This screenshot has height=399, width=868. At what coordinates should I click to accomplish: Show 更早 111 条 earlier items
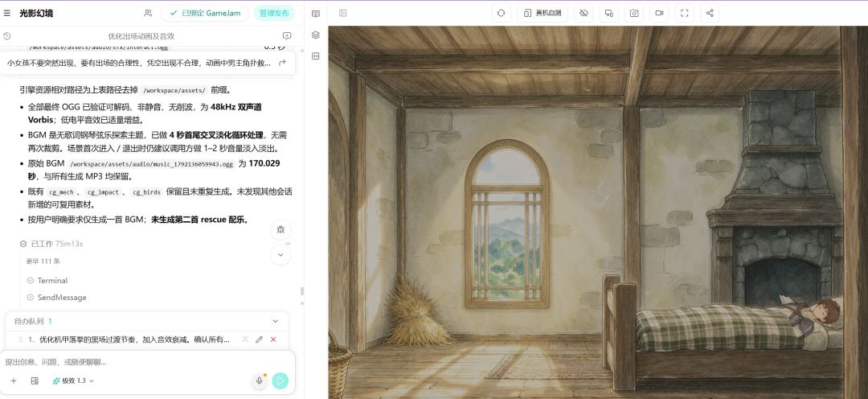[43, 261]
